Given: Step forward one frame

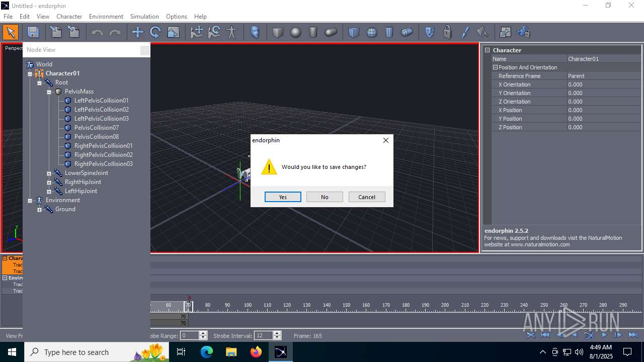Looking at the screenshot, I should (x=619, y=335).
